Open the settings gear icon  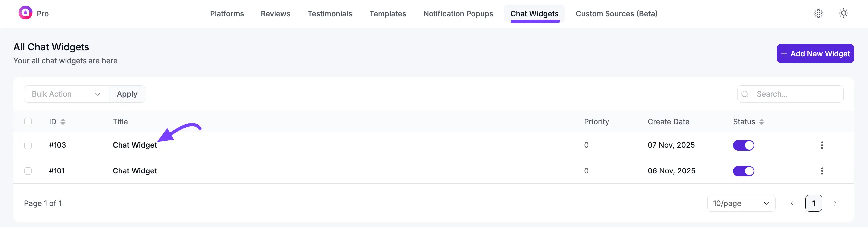818,14
